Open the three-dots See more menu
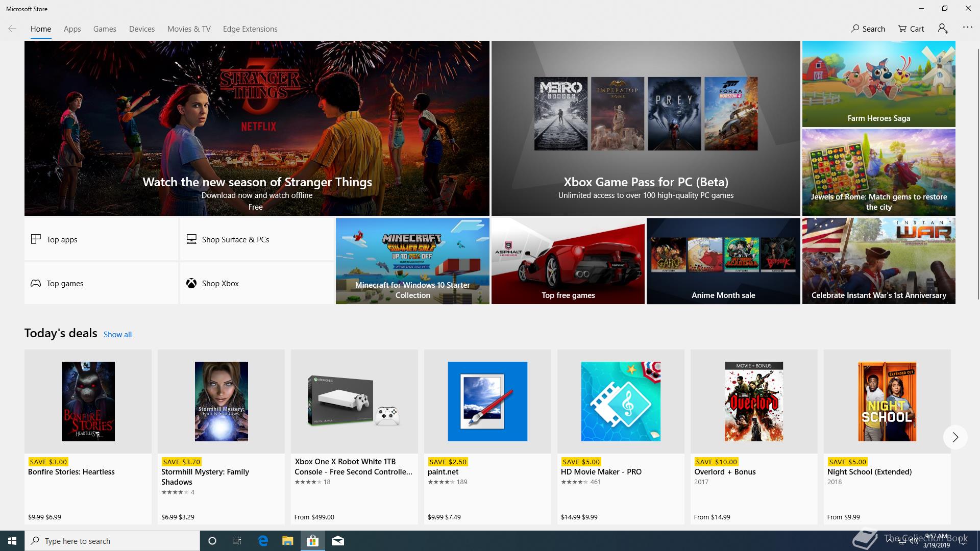Image resolution: width=980 pixels, height=551 pixels. tap(967, 27)
